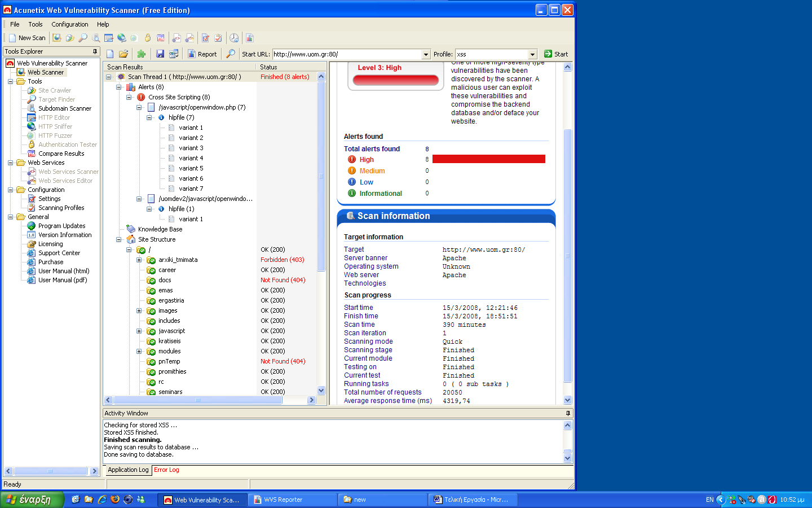Expand the modules folder node
Image resolution: width=812 pixels, height=508 pixels.
[139, 351]
